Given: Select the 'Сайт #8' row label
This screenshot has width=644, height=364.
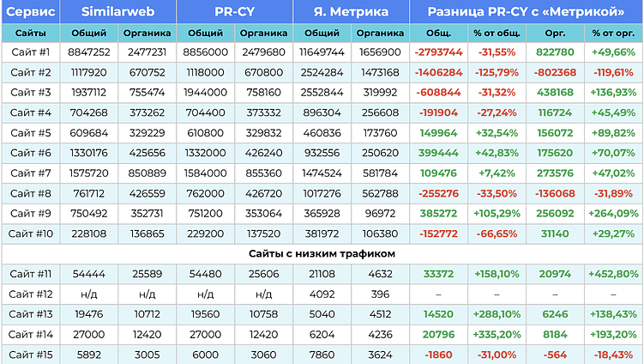Looking at the screenshot, I should pyautogui.click(x=31, y=193).
